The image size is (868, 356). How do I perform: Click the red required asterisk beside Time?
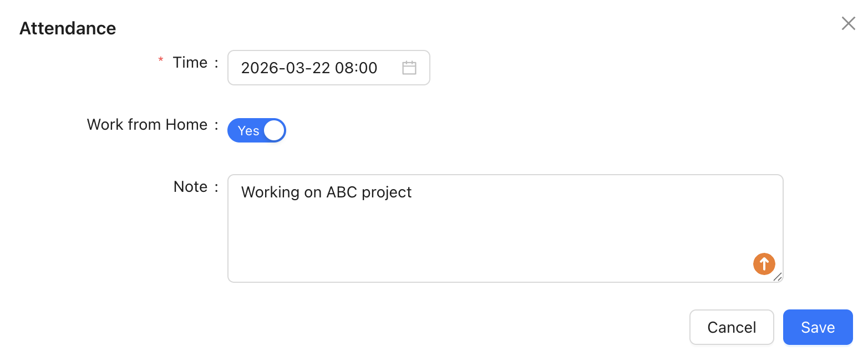(161, 60)
